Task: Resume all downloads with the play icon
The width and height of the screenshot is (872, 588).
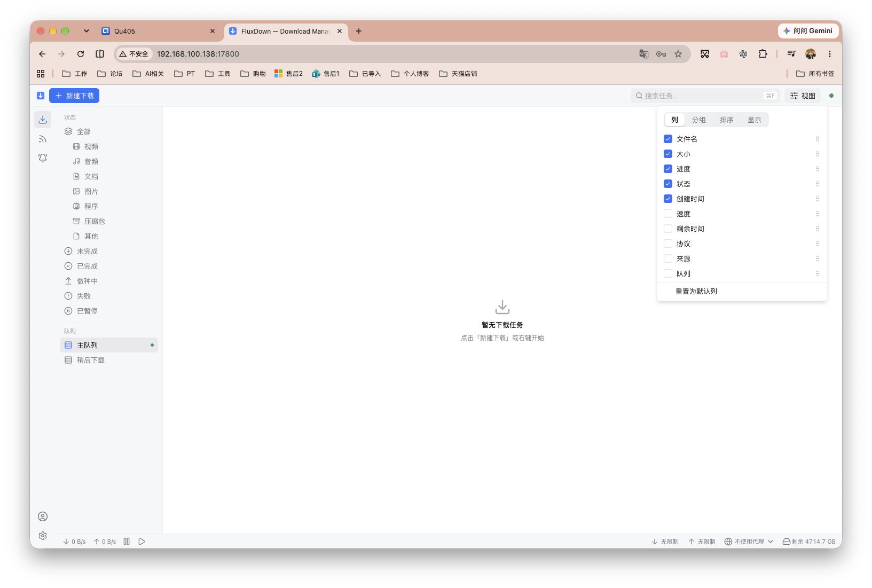Action: coord(142,542)
